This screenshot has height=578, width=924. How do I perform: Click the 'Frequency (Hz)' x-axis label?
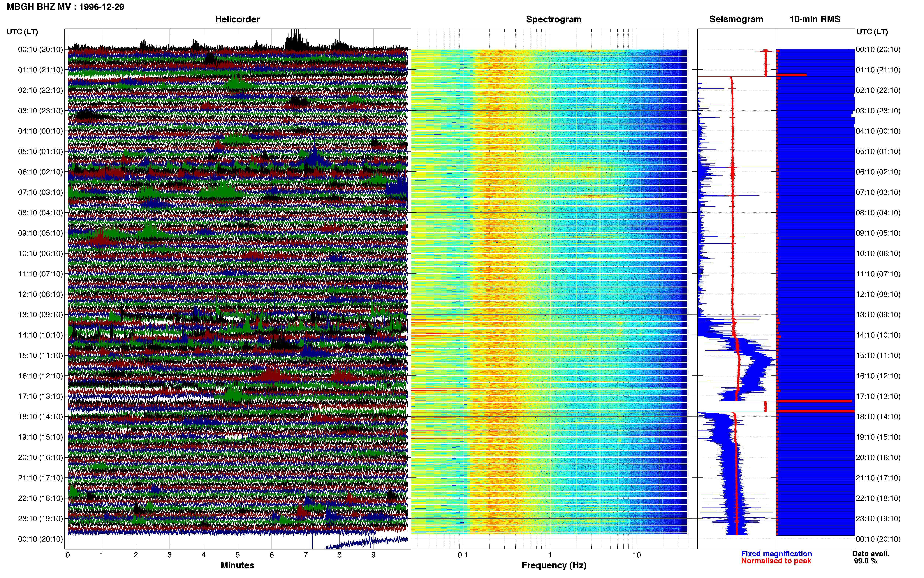[554, 565]
